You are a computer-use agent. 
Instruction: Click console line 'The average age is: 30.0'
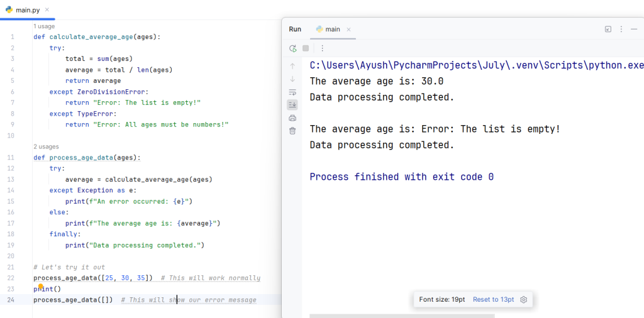377,82
